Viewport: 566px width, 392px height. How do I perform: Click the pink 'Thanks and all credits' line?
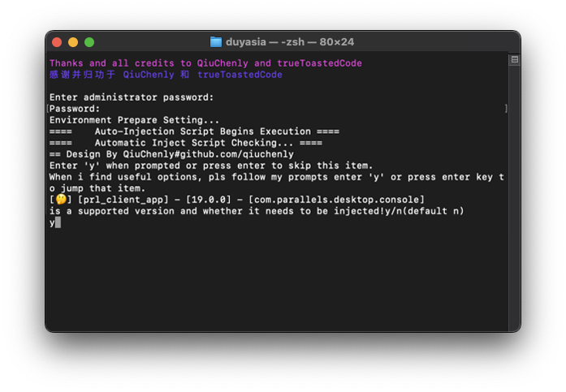[205, 63]
